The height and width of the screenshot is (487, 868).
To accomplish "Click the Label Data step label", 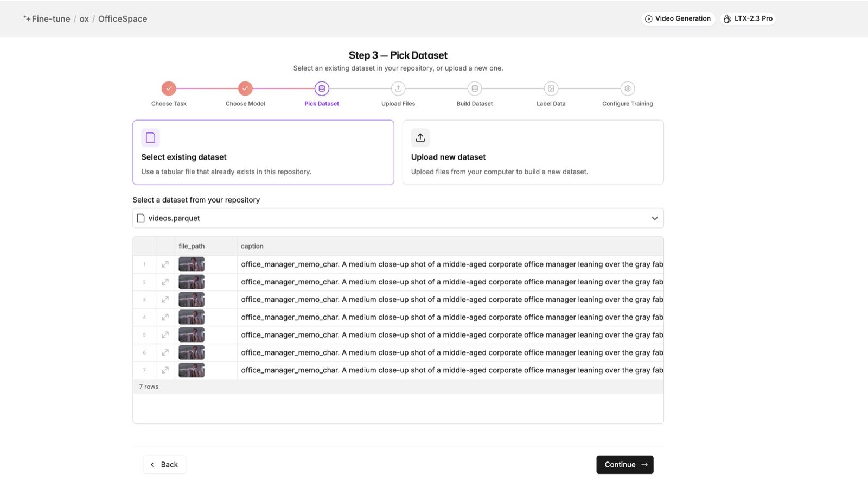I will tap(551, 104).
